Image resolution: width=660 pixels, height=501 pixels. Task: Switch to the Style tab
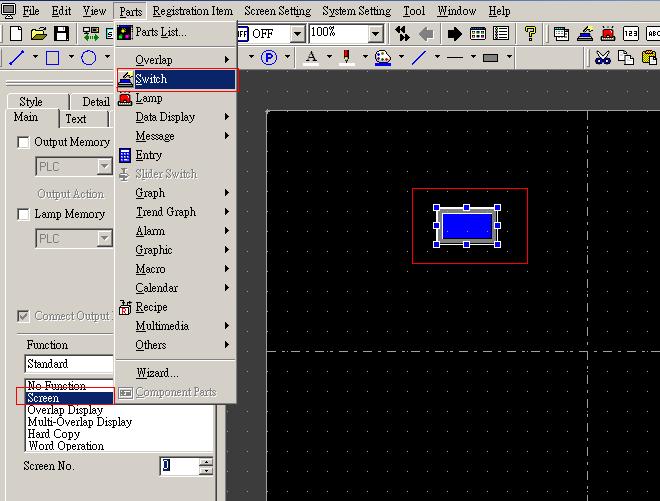click(31, 102)
